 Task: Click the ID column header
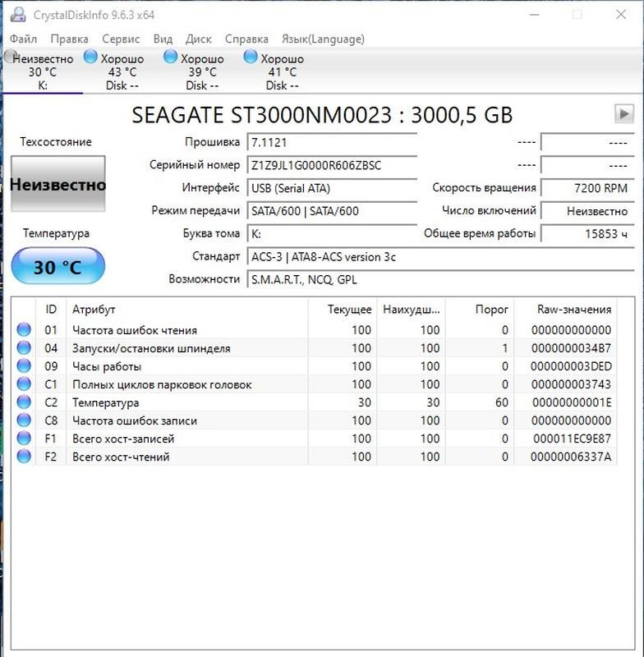(51, 310)
